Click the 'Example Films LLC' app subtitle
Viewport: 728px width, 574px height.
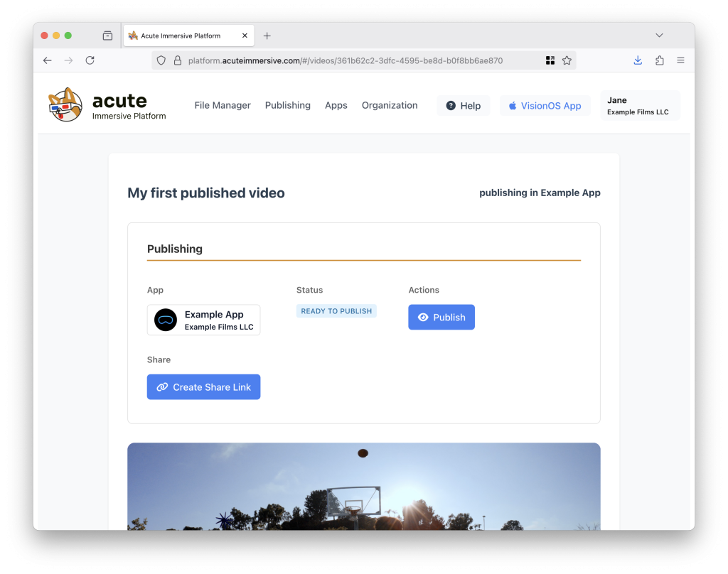coord(219,327)
